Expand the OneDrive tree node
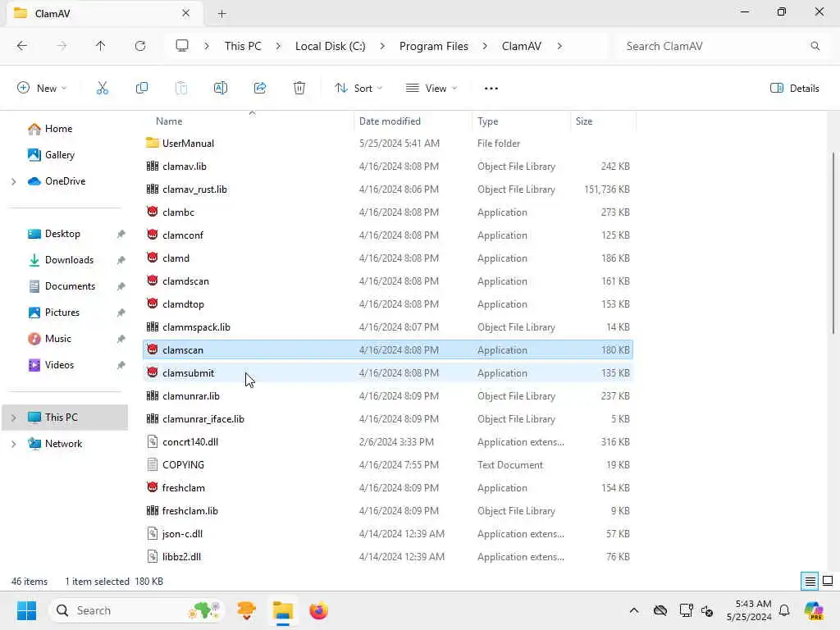 [13, 181]
